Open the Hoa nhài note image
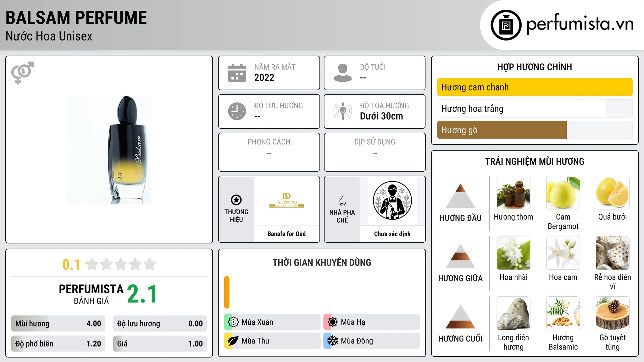644x362 pixels. pyautogui.click(x=514, y=253)
